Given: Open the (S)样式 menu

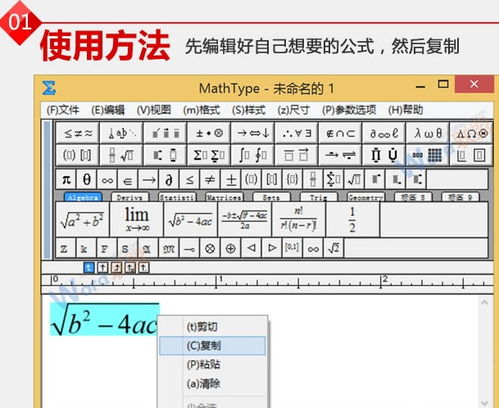Looking at the screenshot, I should point(249,110).
